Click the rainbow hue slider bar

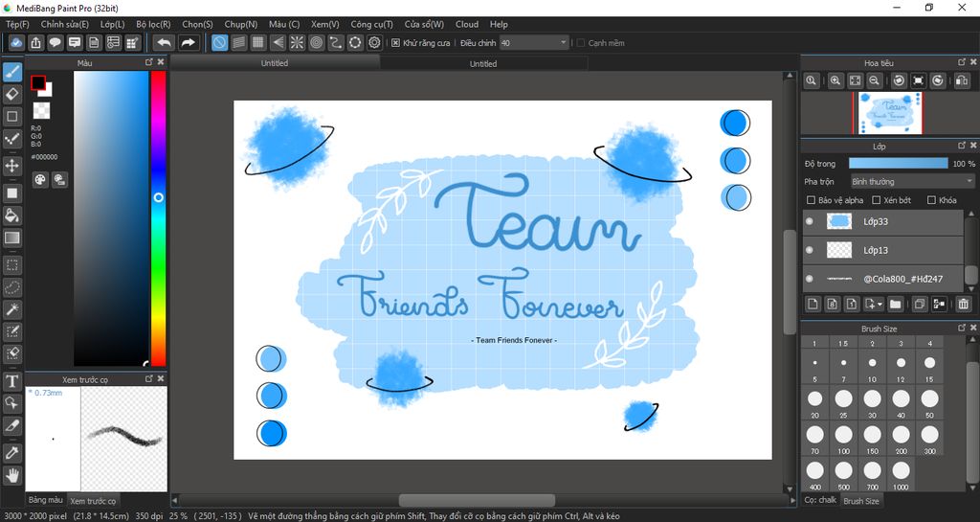click(158, 218)
